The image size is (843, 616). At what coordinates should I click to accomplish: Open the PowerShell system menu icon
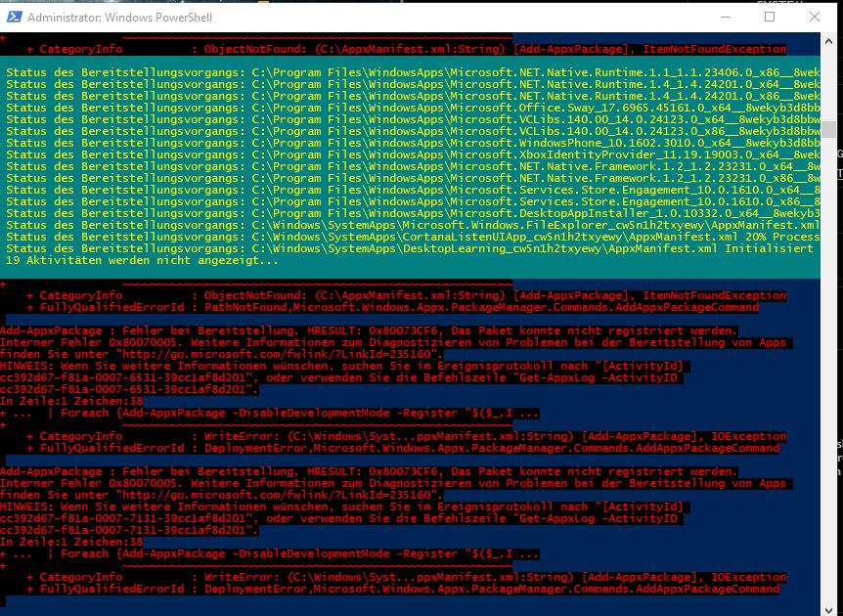(14, 18)
